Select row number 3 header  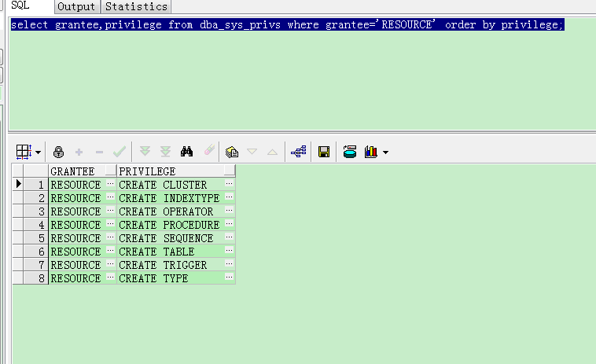tap(35, 211)
